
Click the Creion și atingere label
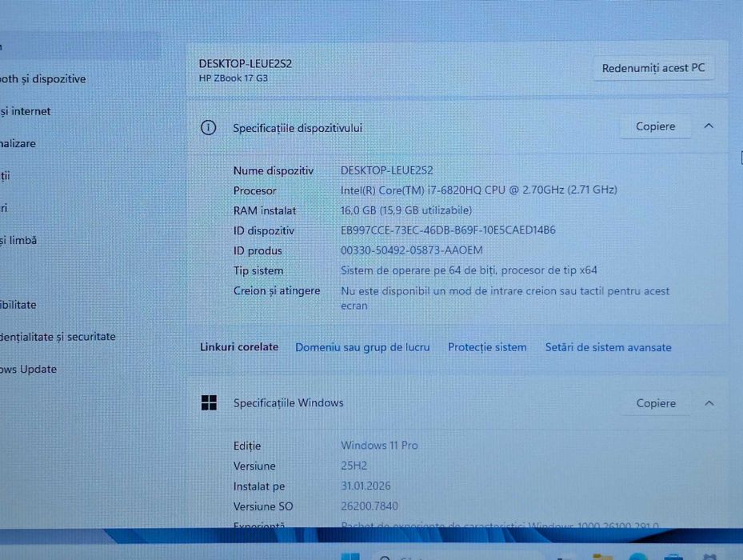click(x=277, y=290)
